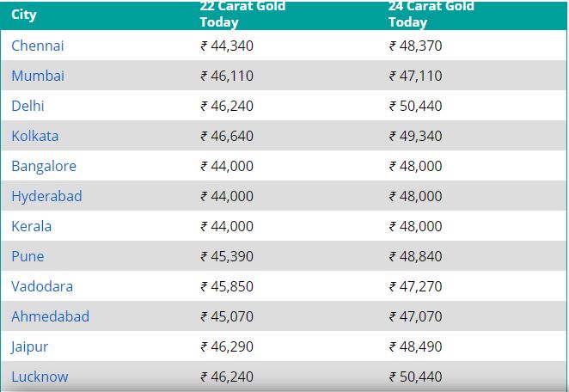Image resolution: width=569 pixels, height=392 pixels.
Task: Open the Jaipur city link
Action: [x=29, y=347]
